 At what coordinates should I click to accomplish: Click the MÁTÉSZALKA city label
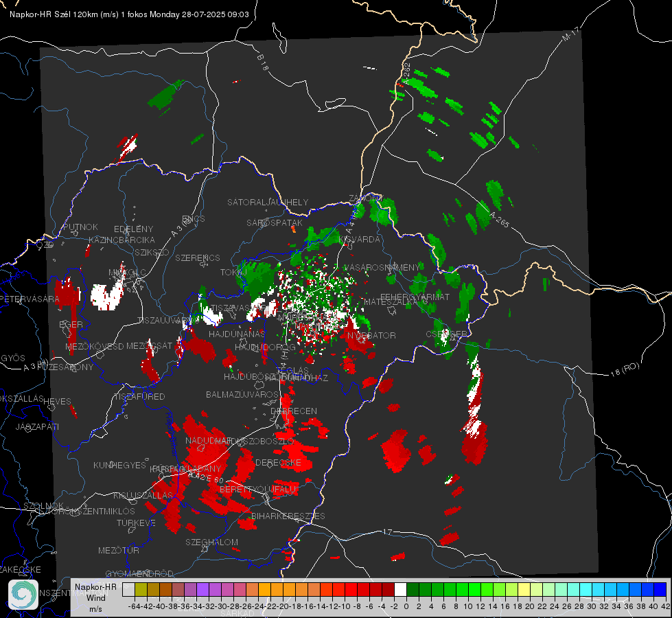[390, 302]
